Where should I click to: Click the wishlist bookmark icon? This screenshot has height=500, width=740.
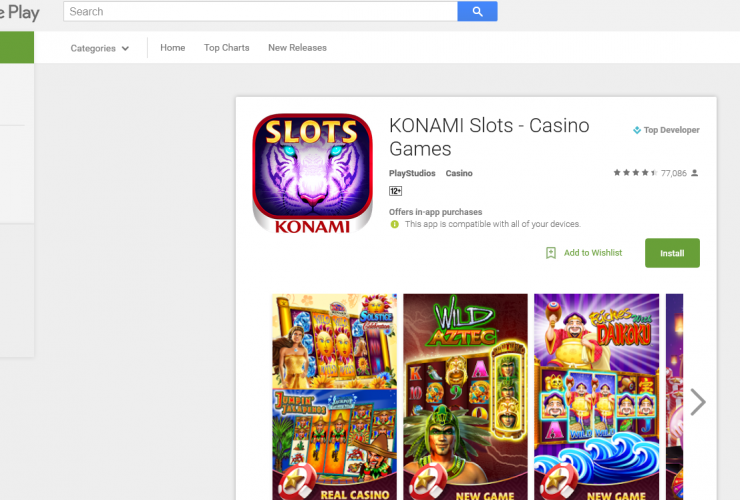tap(551, 253)
